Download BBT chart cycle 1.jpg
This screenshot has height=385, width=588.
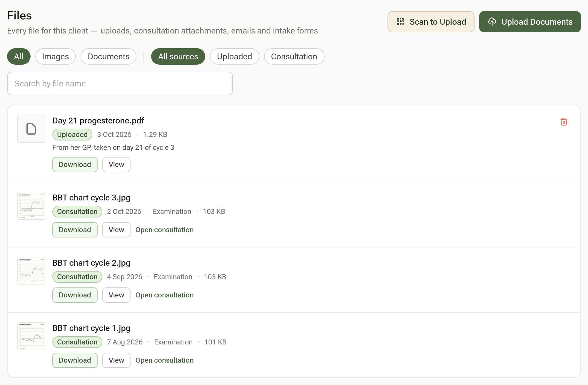point(75,360)
